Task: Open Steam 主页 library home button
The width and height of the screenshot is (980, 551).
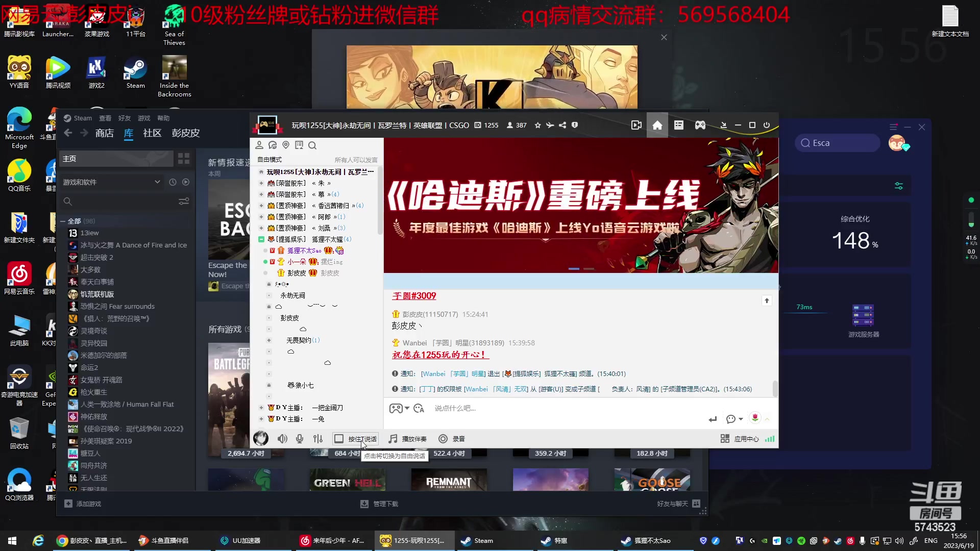Action: [x=116, y=159]
